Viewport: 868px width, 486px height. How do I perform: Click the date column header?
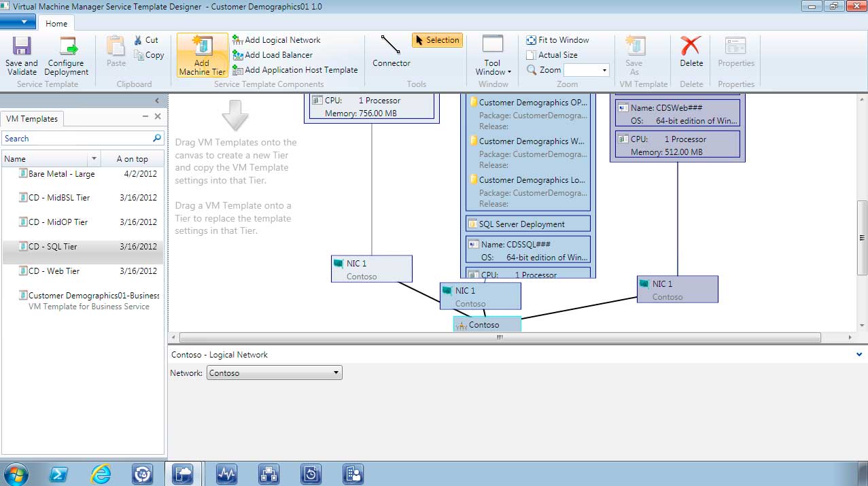(132, 159)
